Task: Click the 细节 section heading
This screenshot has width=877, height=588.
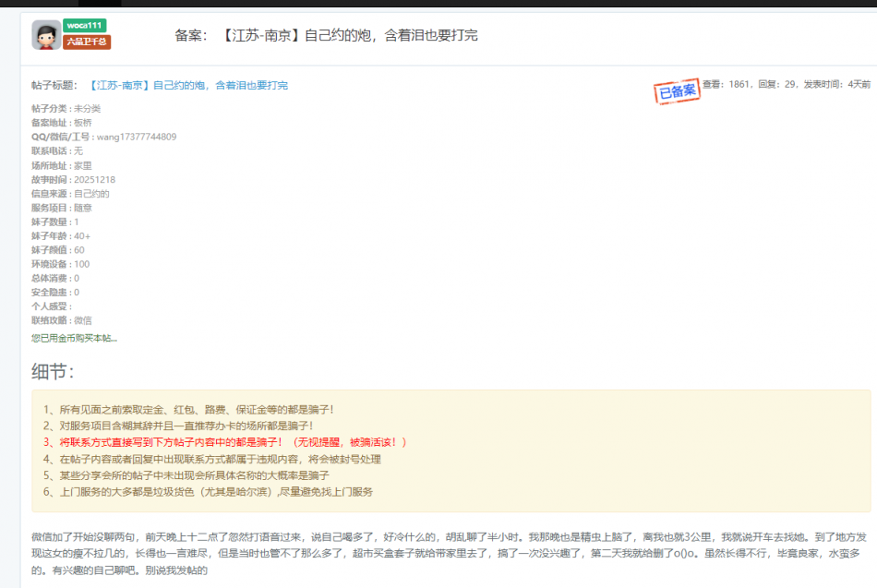Action: click(53, 371)
